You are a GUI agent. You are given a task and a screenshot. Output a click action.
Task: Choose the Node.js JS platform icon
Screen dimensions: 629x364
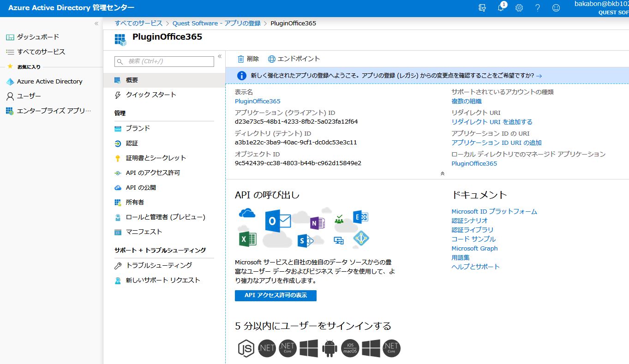(x=246, y=348)
